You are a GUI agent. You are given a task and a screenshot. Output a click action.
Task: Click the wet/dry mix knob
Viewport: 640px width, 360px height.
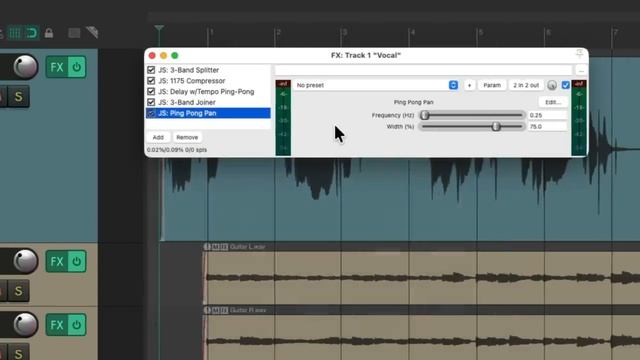coord(552,85)
